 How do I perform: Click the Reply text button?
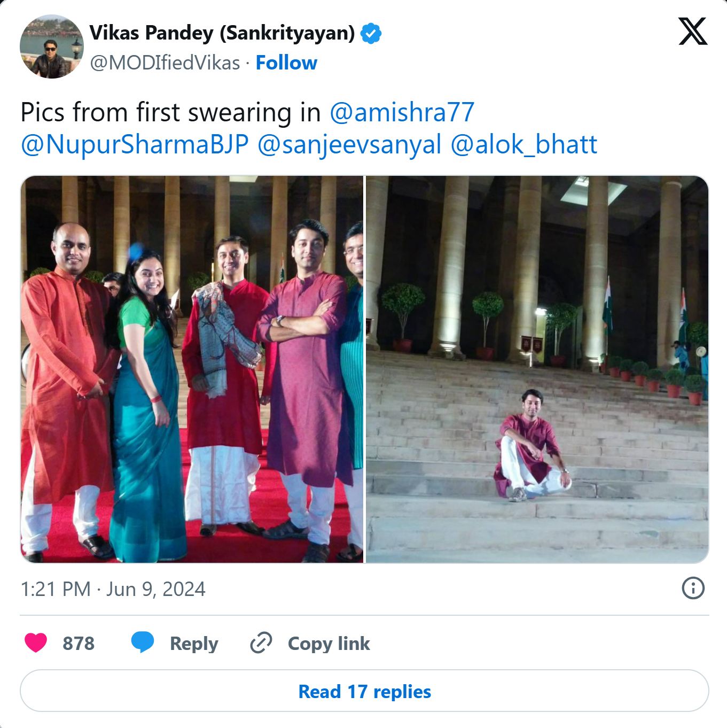coord(194,644)
